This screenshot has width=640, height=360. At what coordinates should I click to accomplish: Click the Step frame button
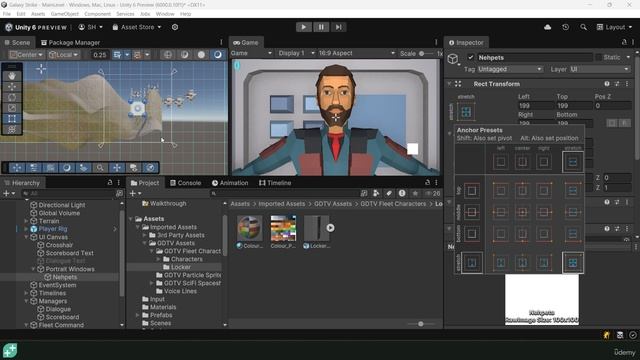pos(338,27)
